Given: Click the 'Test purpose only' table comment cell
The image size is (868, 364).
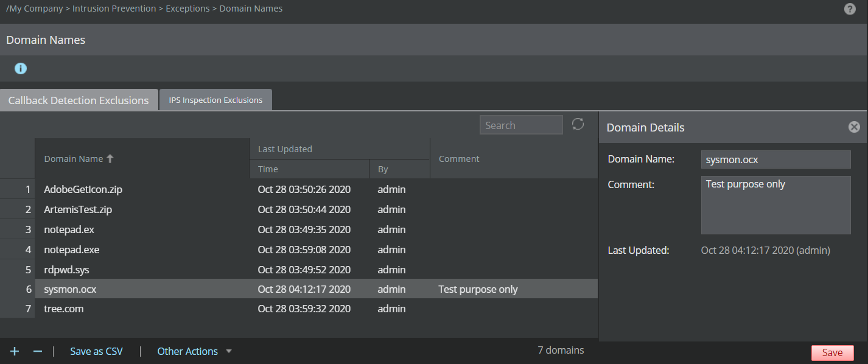Looking at the screenshot, I should click(478, 289).
